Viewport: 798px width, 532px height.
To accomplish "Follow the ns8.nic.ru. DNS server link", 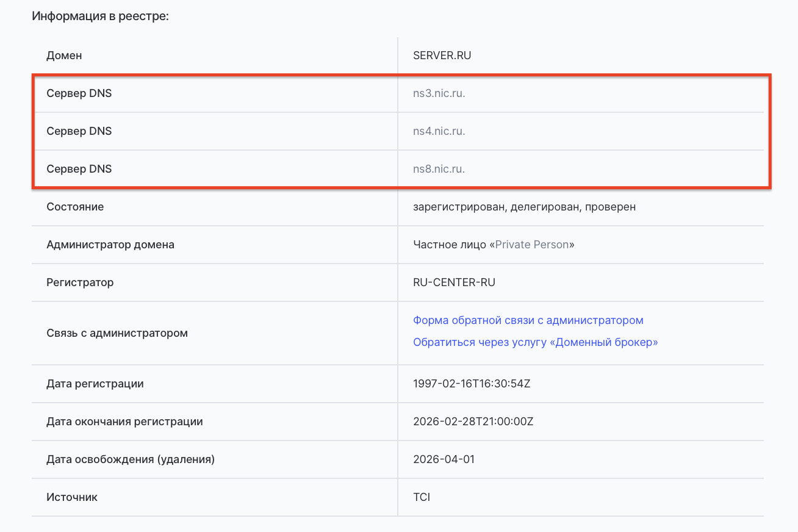I will coord(439,169).
